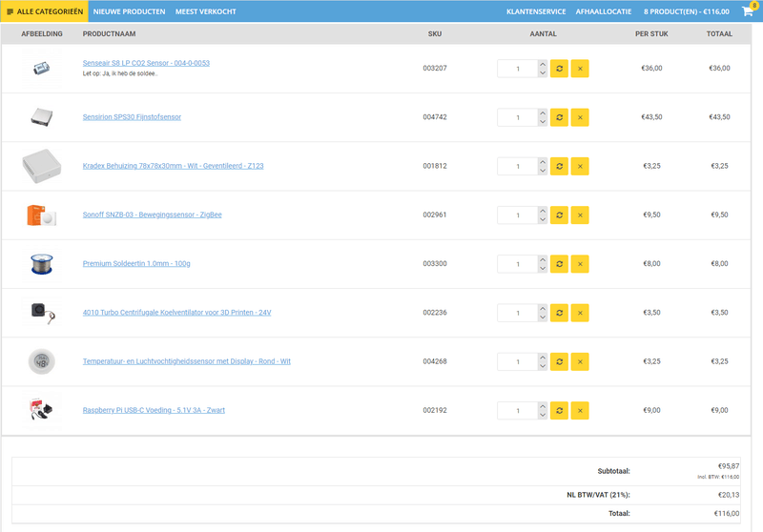The height and width of the screenshot is (532, 763).
Task: View Senseair S8 sensor thumbnail
Action: click(42, 68)
